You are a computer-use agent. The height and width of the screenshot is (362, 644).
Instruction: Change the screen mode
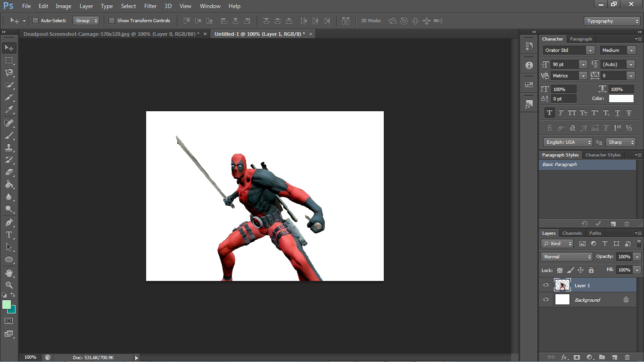(9, 334)
